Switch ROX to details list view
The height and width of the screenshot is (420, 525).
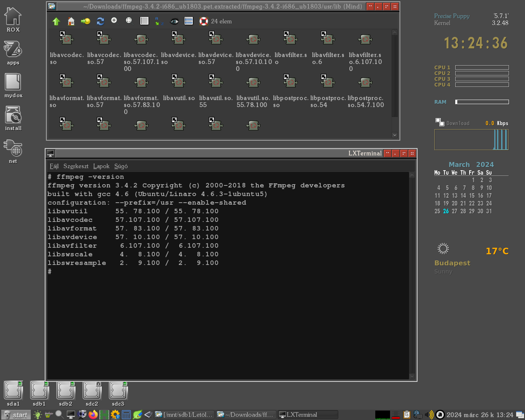[x=144, y=21]
